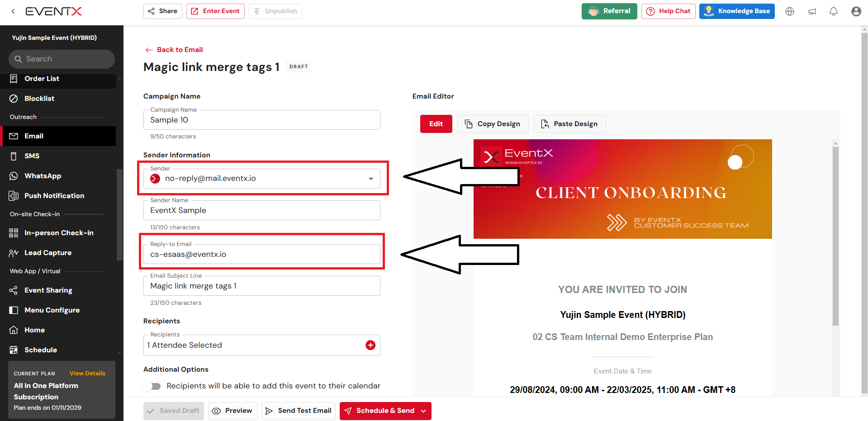The width and height of the screenshot is (868, 421).
Task: Open the user account profile icon
Action: (x=856, y=11)
